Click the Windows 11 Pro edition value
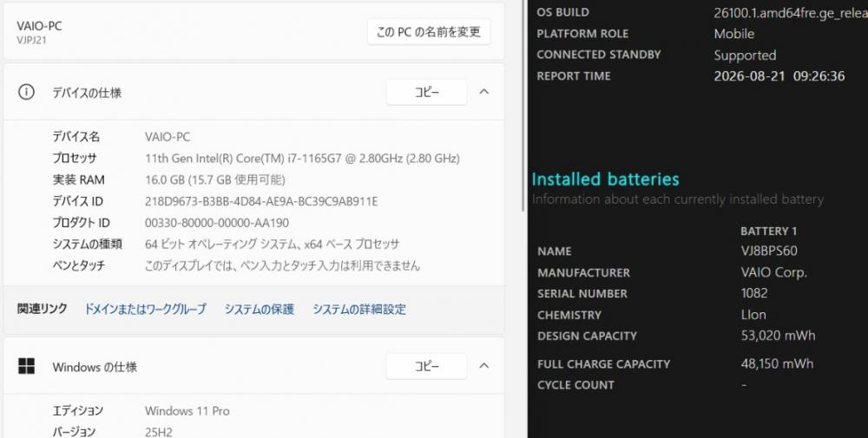The image size is (868, 438). 187,411
